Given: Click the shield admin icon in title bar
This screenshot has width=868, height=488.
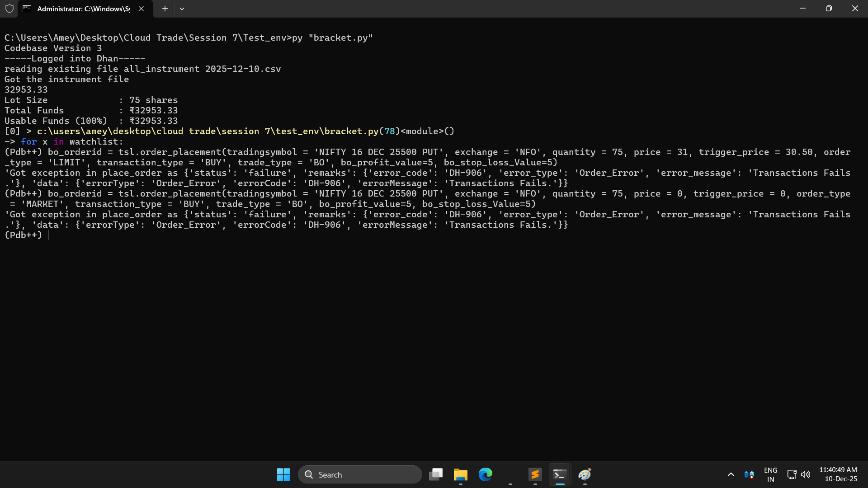Looking at the screenshot, I should (9, 9).
